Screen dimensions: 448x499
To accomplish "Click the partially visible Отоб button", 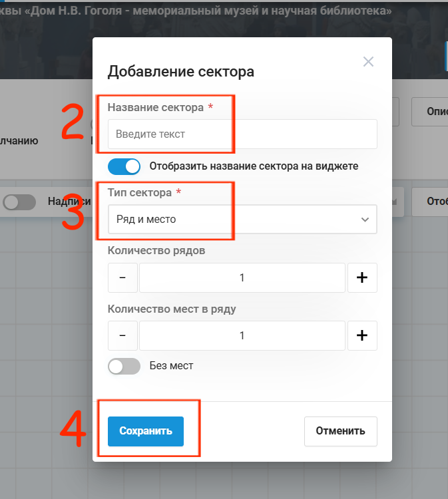I will 430,202.
